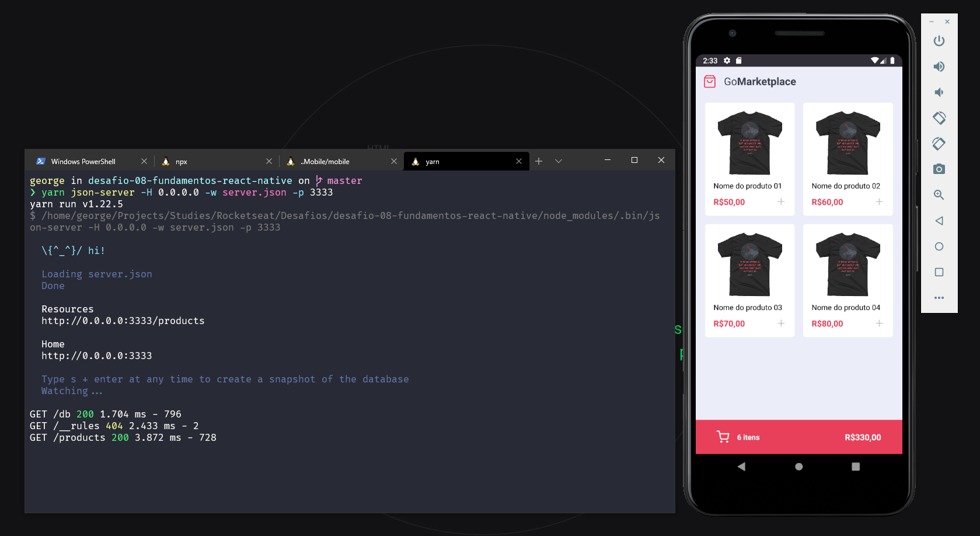
Task: Click the emulator sidebar back triangle
Action: click(x=939, y=221)
